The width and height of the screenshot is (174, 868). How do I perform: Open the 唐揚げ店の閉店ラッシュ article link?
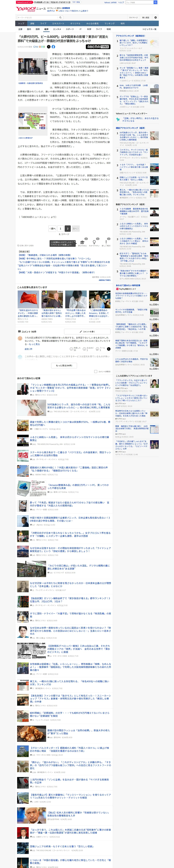pyautogui.click(x=79, y=732)
